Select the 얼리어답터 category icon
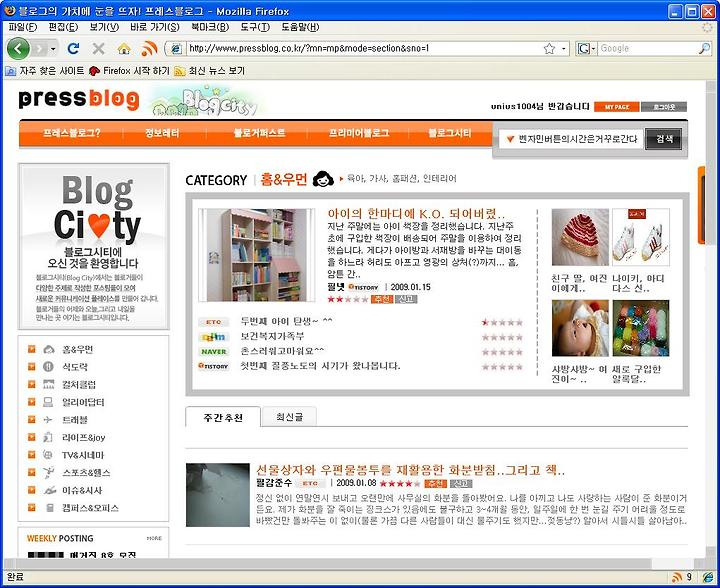 click(48, 402)
